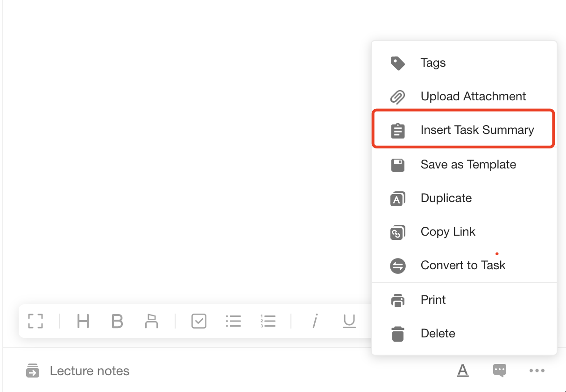Toggle bold formatting
The height and width of the screenshot is (392, 566).
pos(117,321)
